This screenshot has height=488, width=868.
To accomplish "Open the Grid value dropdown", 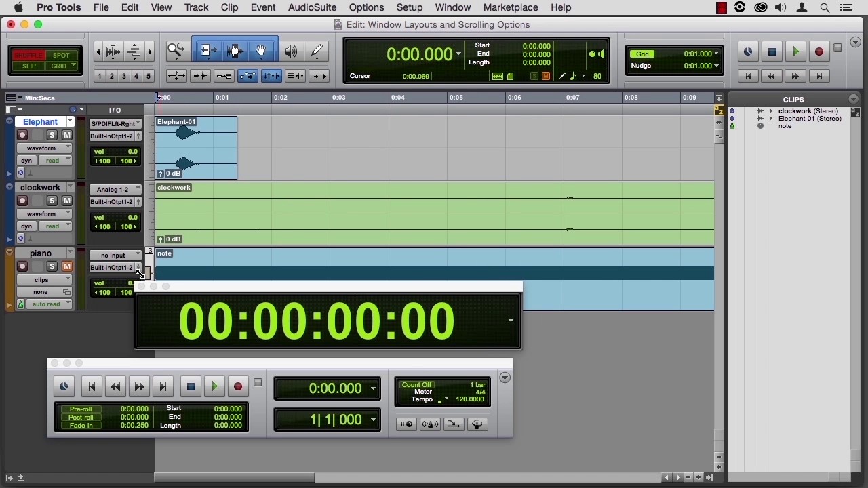I will tap(716, 54).
